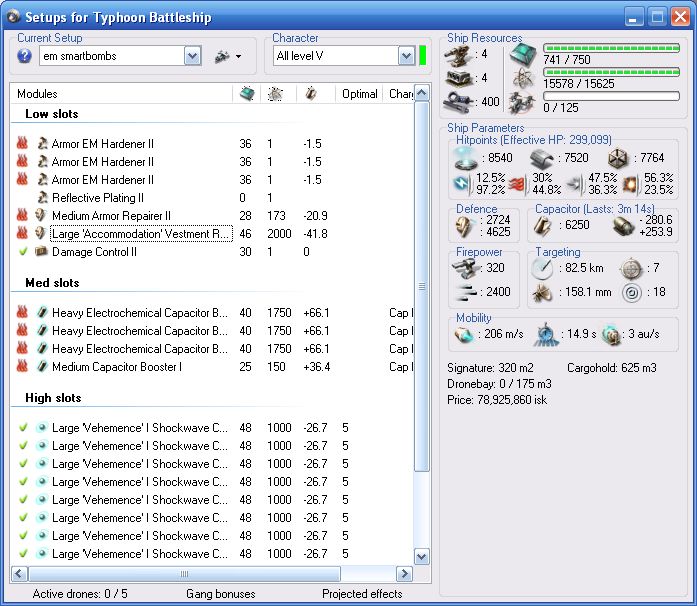Click the hull structure hitpoints icon
This screenshot has width=697, height=606.
tap(618, 158)
